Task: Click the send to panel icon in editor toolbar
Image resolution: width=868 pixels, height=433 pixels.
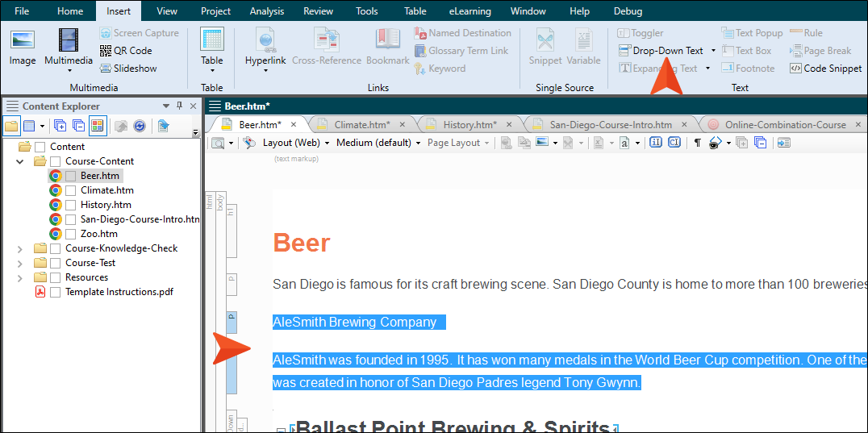Action: click(x=784, y=143)
